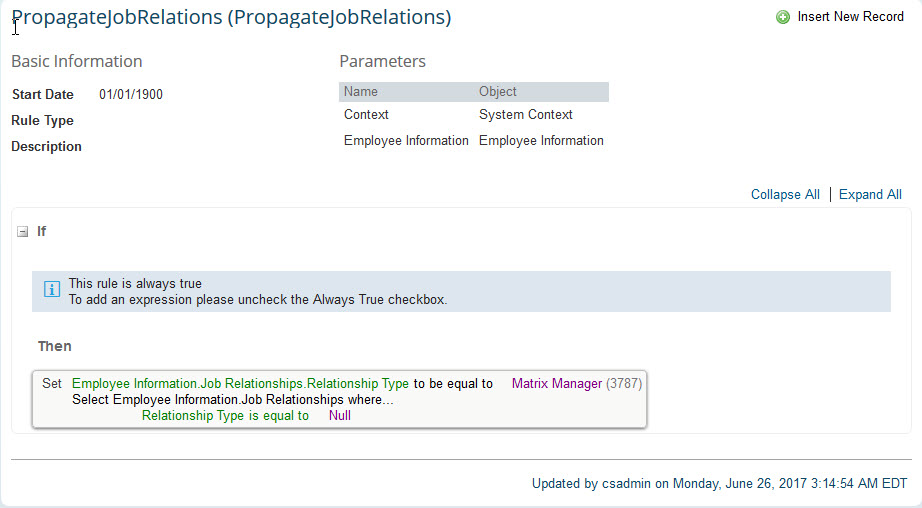Click the Name column header in Parameters
The height and width of the screenshot is (508, 922).
(361, 92)
